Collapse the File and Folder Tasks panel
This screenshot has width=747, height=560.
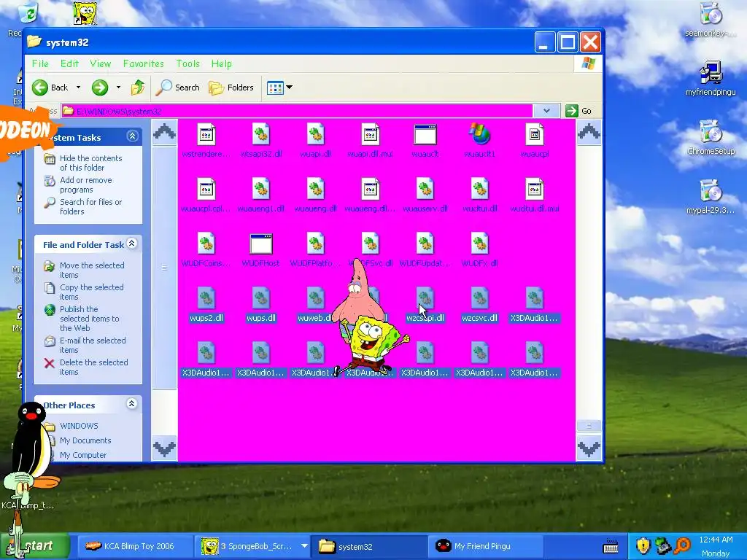[x=132, y=244]
